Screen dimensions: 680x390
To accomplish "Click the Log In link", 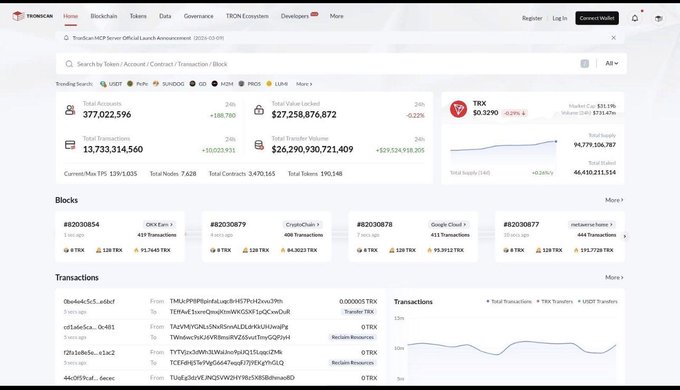I will (x=559, y=18).
